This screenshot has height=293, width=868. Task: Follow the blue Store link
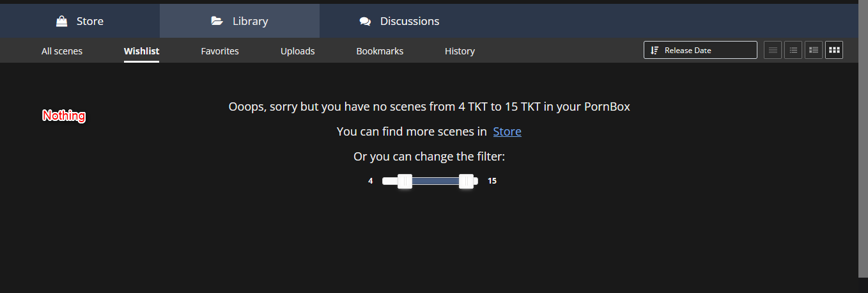[x=507, y=132]
